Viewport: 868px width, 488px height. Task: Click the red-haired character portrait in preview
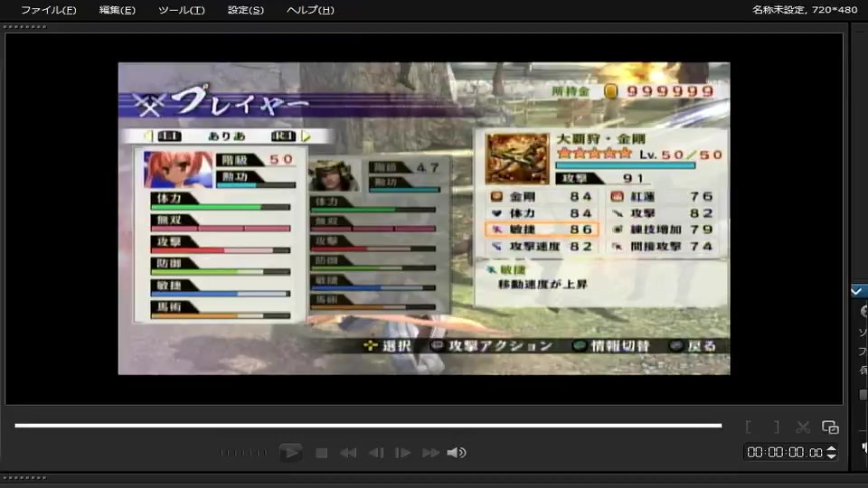(x=178, y=170)
